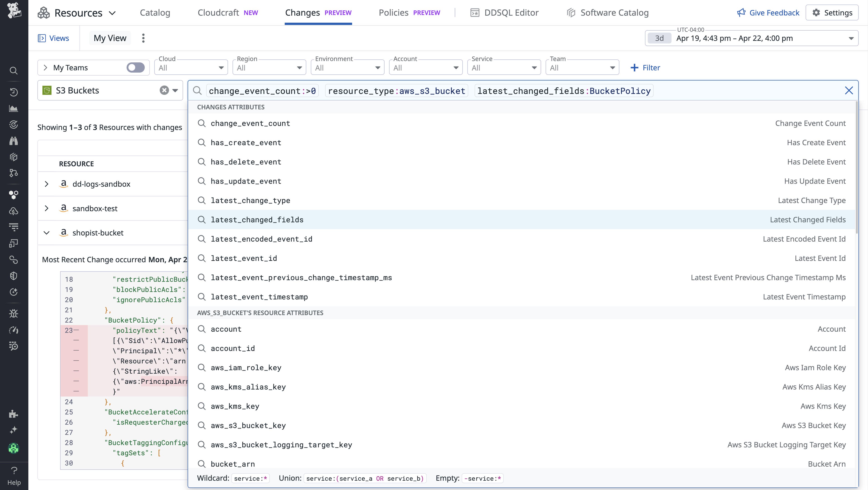Expand the dd-logs-sandbox resource row
Screen dimensions: 868x490
pyautogui.click(x=47, y=184)
